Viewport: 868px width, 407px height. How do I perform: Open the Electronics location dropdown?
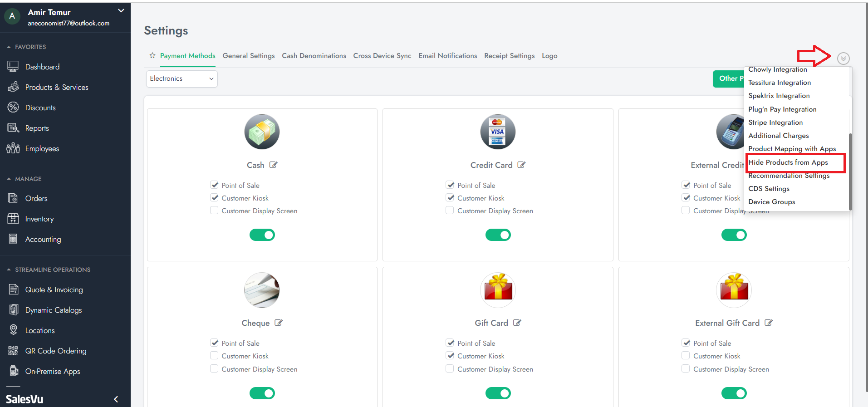pos(181,78)
